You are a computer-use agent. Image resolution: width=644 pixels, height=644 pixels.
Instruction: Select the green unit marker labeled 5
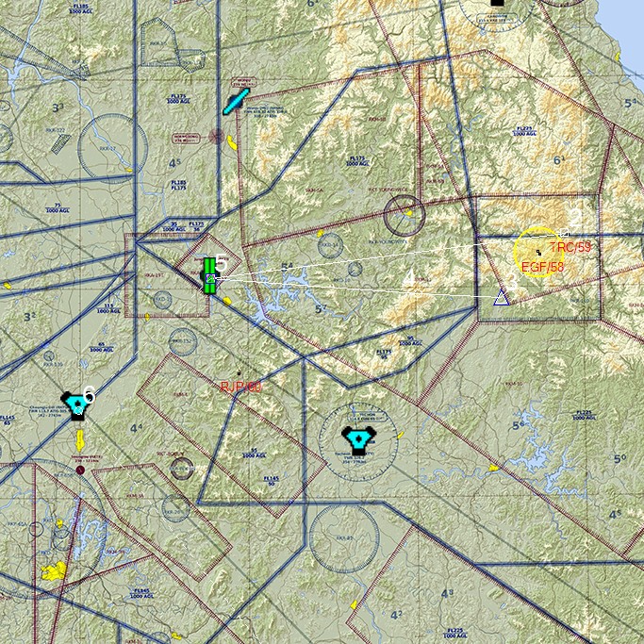tap(210, 276)
